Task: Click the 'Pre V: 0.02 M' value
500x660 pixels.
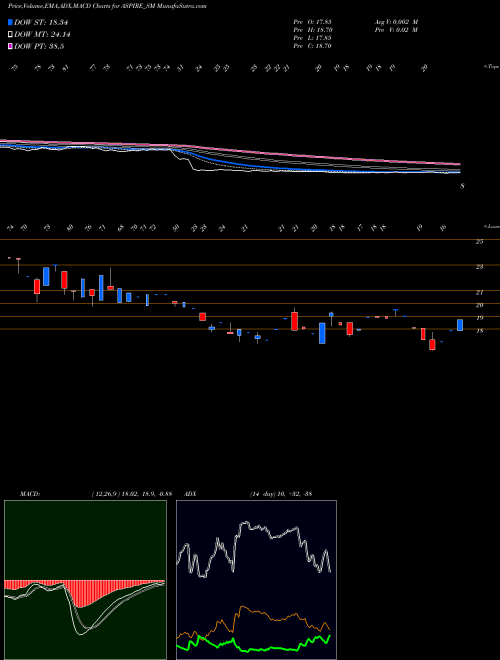Action: pyautogui.click(x=396, y=30)
